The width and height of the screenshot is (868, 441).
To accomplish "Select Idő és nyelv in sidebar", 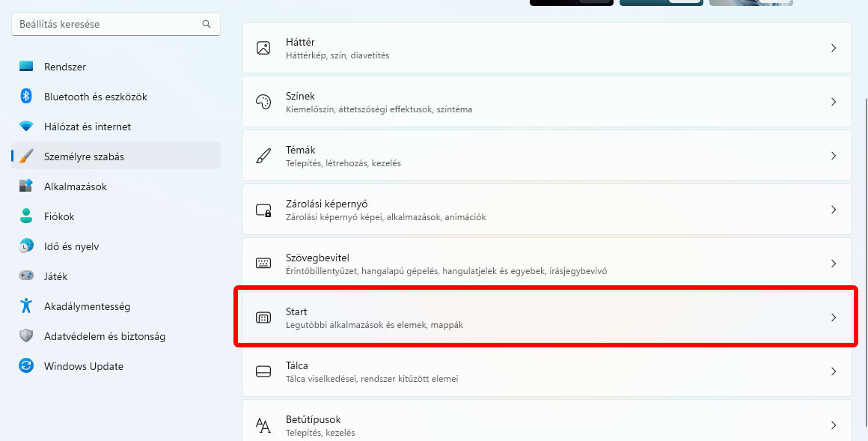I will (x=71, y=246).
